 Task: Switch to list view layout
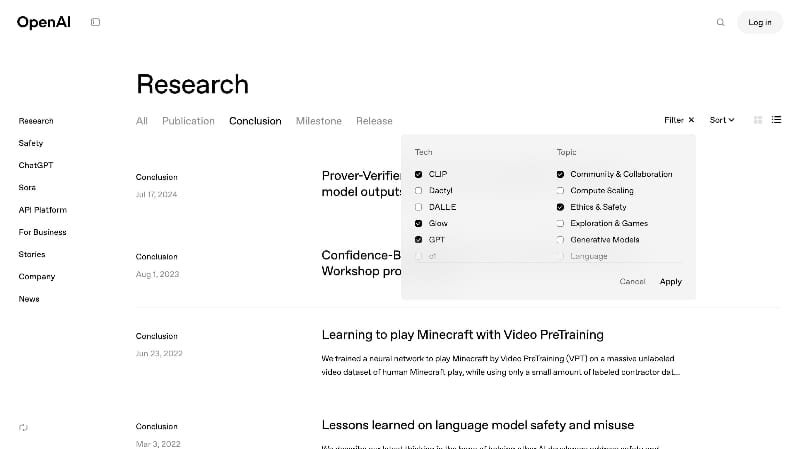tap(777, 119)
